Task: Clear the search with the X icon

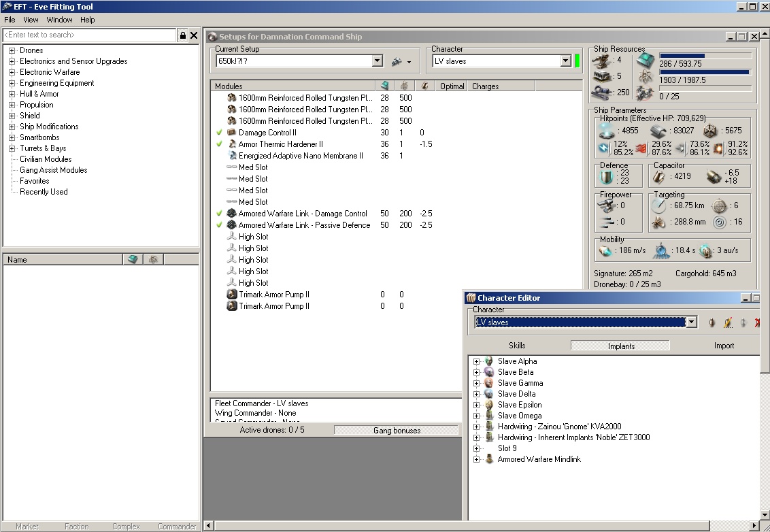Action: pos(193,35)
